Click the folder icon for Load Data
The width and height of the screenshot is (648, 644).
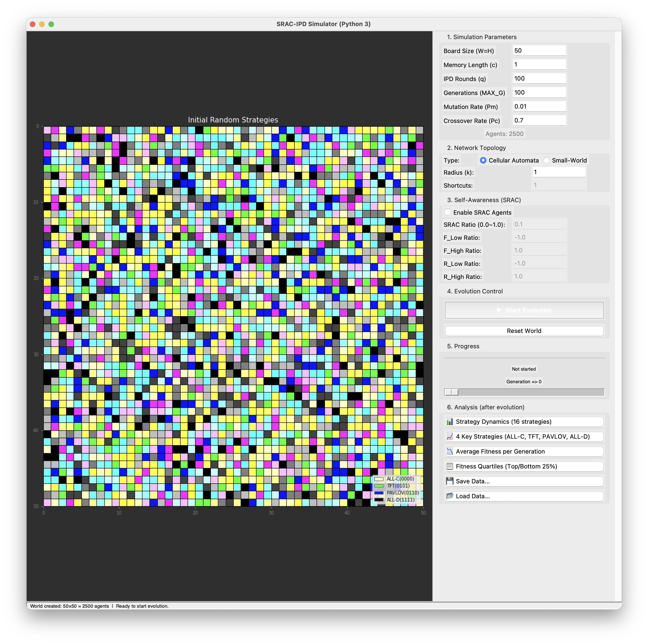(x=450, y=496)
